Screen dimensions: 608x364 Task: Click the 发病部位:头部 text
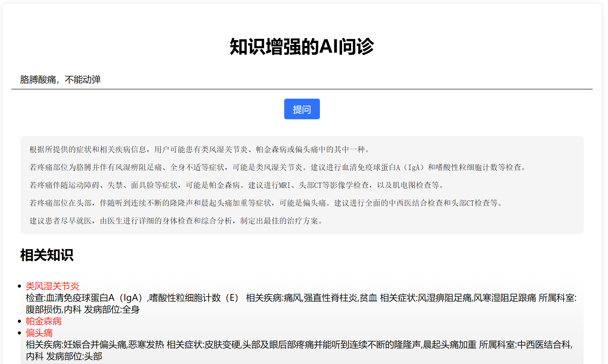click(x=74, y=356)
